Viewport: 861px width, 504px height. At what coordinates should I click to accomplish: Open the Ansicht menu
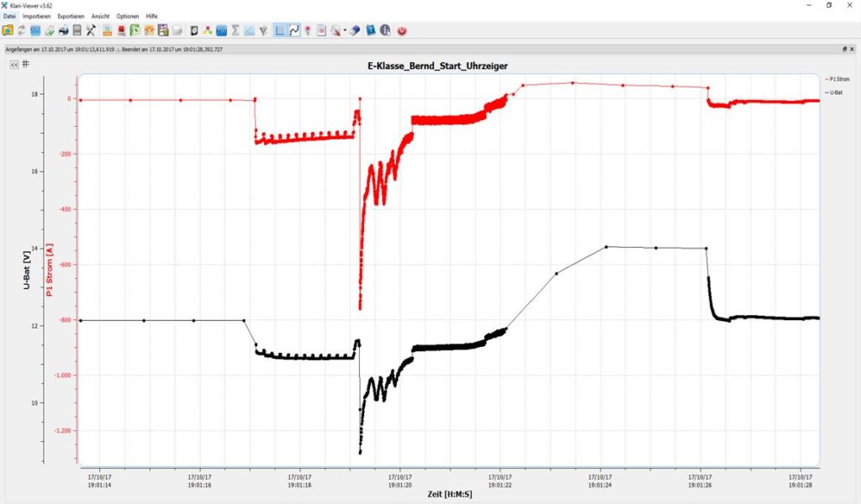click(x=101, y=16)
